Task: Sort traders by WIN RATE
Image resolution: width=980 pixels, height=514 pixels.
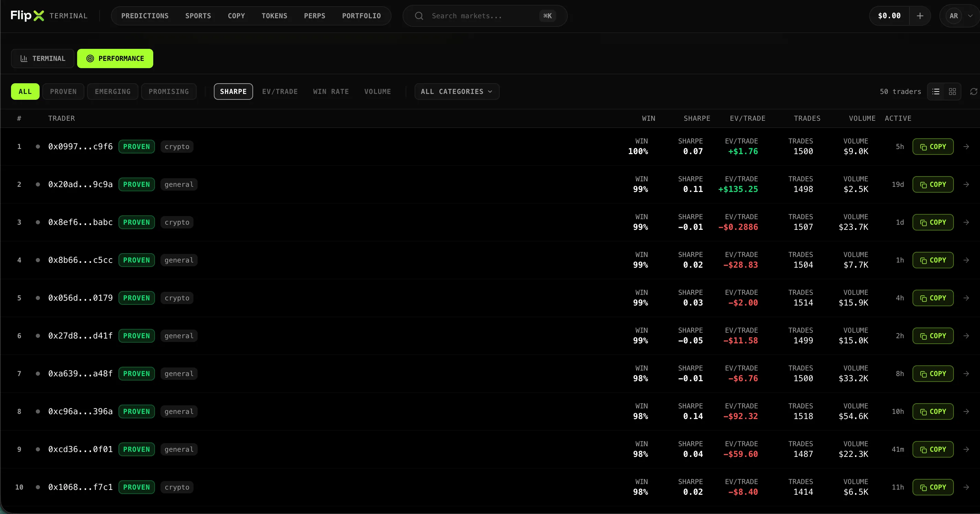Action: coord(331,91)
